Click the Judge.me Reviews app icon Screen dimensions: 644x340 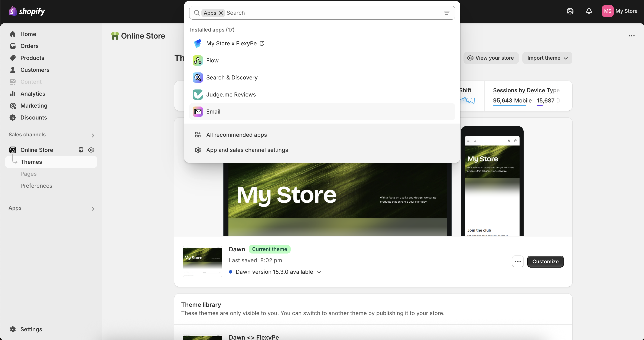(198, 95)
